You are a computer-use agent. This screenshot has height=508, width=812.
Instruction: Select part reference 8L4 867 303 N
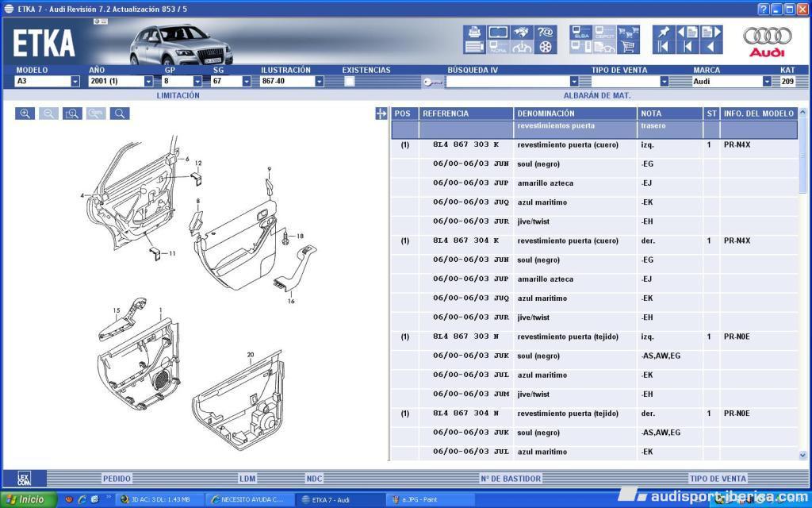(465, 337)
